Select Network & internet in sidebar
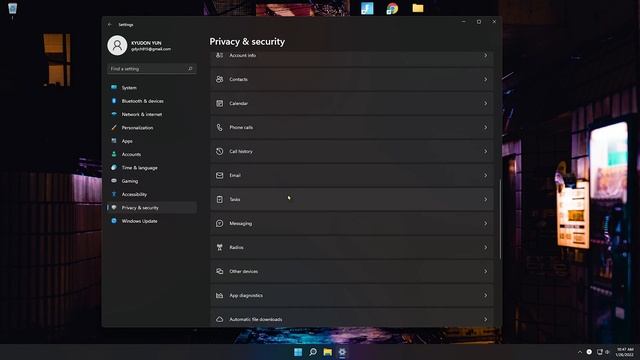 [x=152, y=114]
